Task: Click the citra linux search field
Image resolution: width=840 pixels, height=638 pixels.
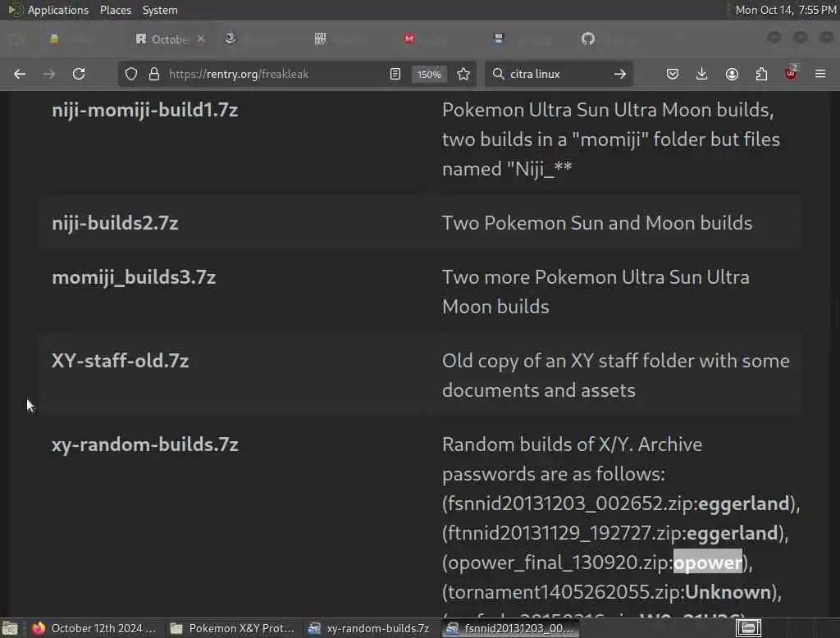Action: point(557,74)
